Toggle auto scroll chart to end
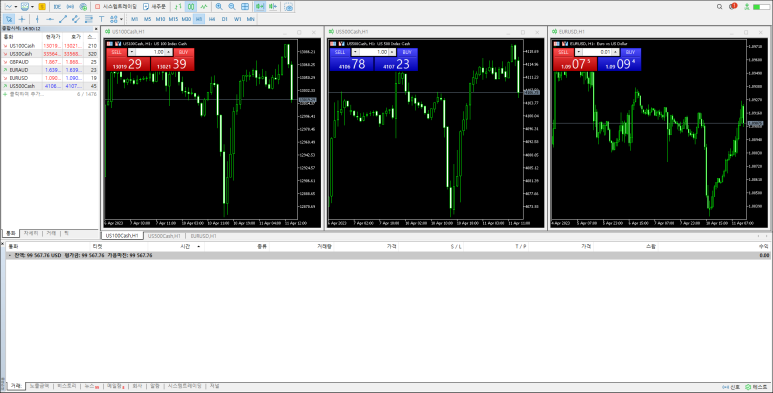This screenshot has width=773, height=393. pos(260,7)
